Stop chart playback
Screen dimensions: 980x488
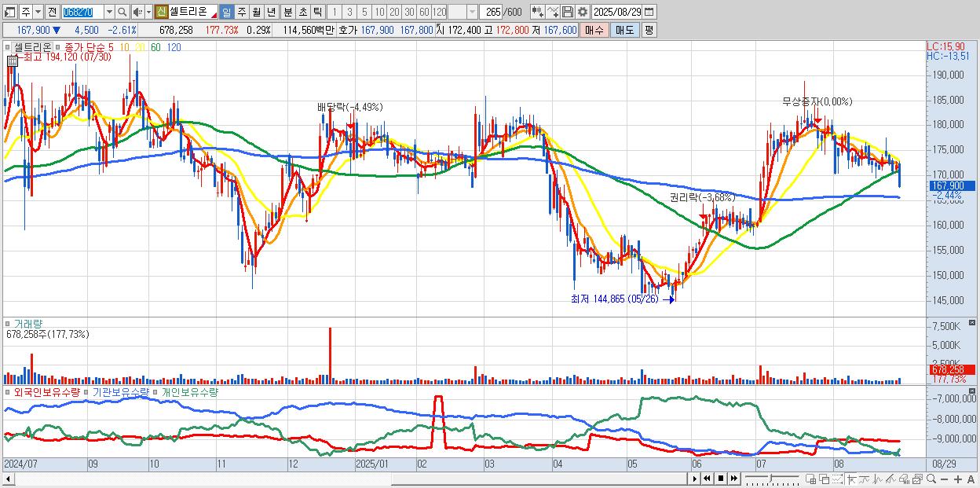(720, 479)
